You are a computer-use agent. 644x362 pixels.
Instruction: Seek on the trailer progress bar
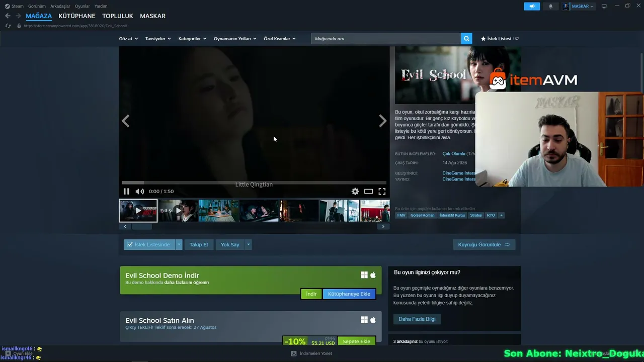coord(254,183)
